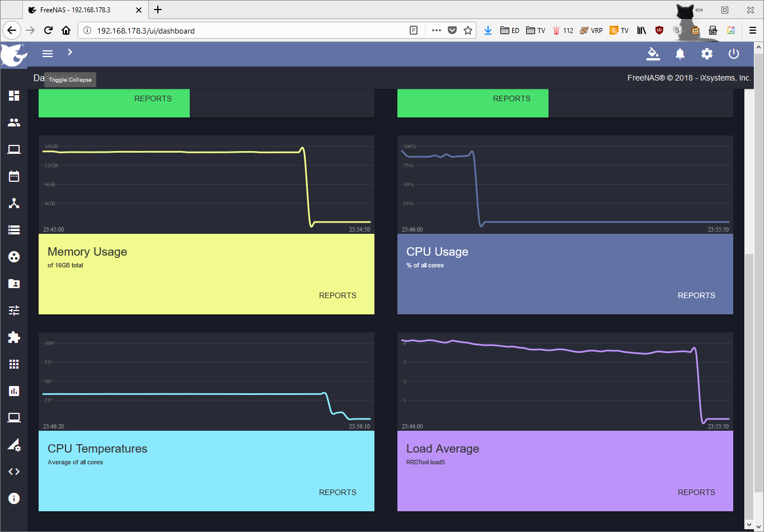
Task: Open Firefox downloads arrow icon
Action: click(x=488, y=30)
